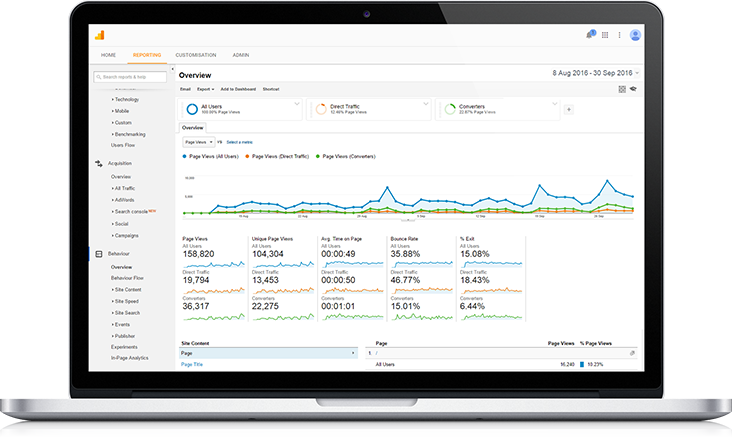The width and height of the screenshot is (732, 437).
Task: Click the Page Title link
Action: pyautogui.click(x=192, y=365)
